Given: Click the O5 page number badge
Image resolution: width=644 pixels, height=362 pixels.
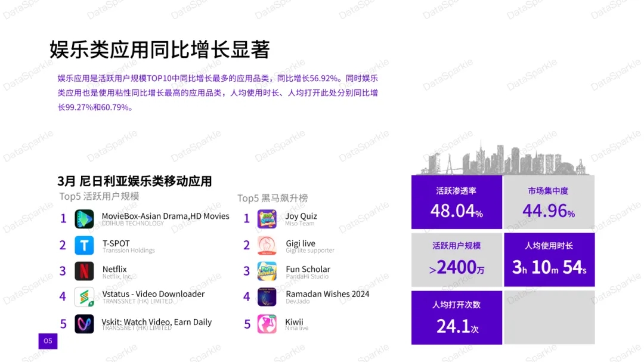Looking at the screenshot, I should pos(48,341).
